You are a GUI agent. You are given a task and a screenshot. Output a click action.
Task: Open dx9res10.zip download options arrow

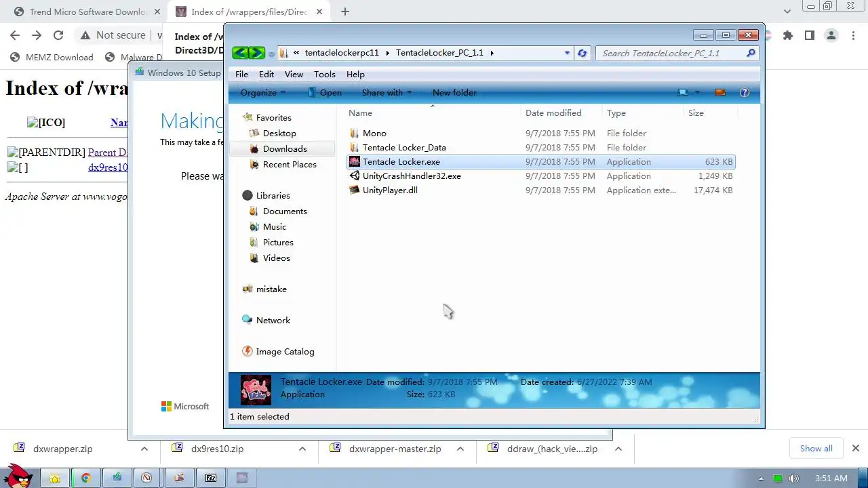[x=302, y=449]
